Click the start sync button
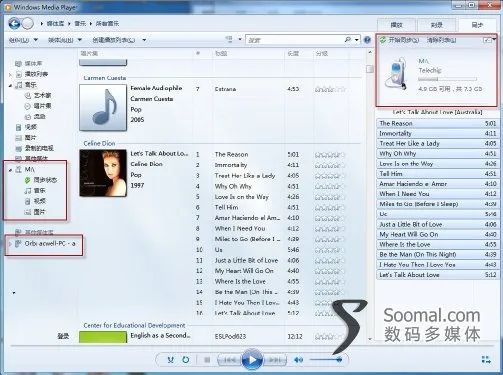 399,40
